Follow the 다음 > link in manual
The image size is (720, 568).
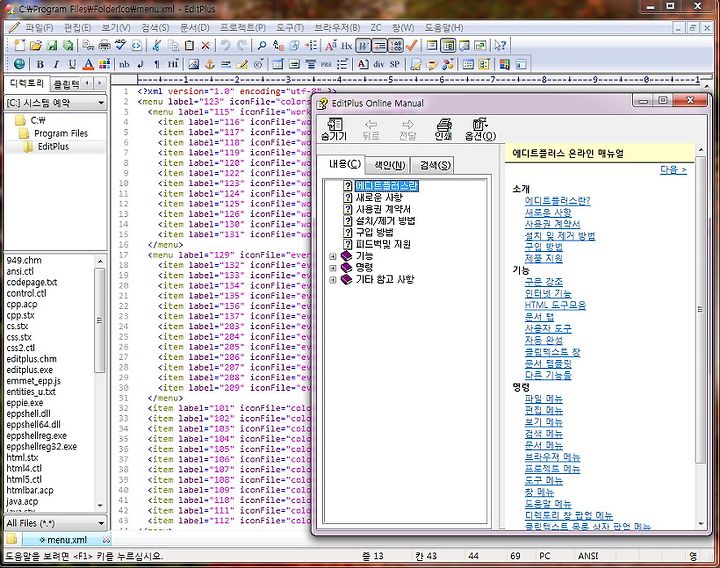673,169
